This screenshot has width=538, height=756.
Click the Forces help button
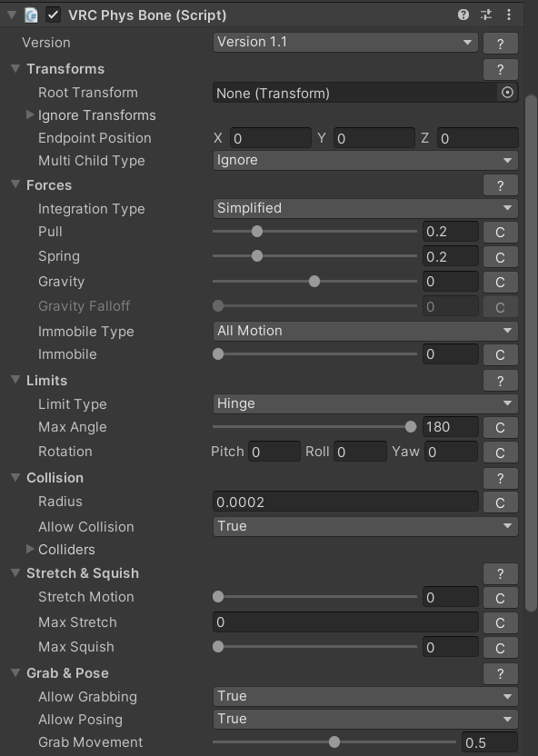coord(501,185)
